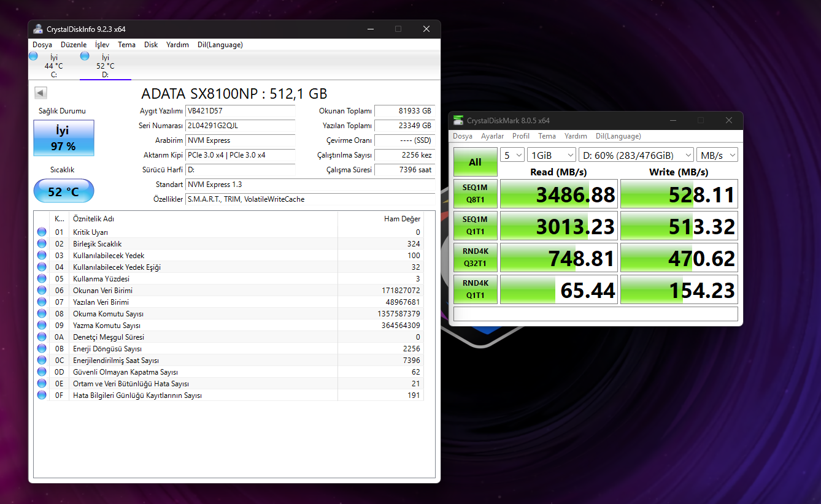Open the Ayarlar menu in CrystalDiskMark
This screenshot has width=821, height=504.
coord(492,136)
